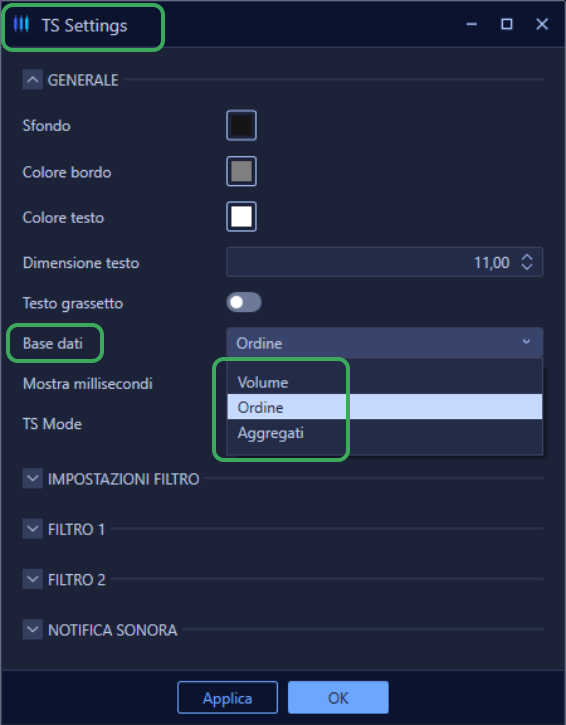
Task: Open the Colore bordo gray swatch
Action: coord(241,172)
